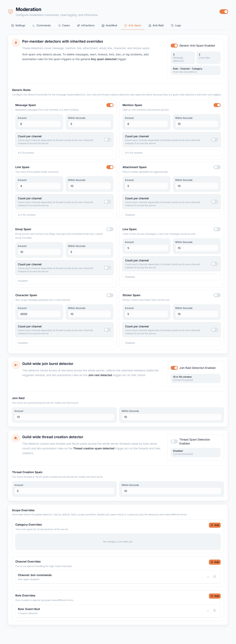
Task: Turn off Message Spam detector
Action: (110, 105)
